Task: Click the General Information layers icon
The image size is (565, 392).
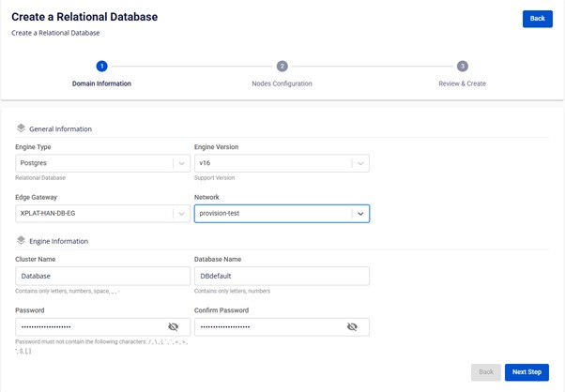Action: pos(21,128)
